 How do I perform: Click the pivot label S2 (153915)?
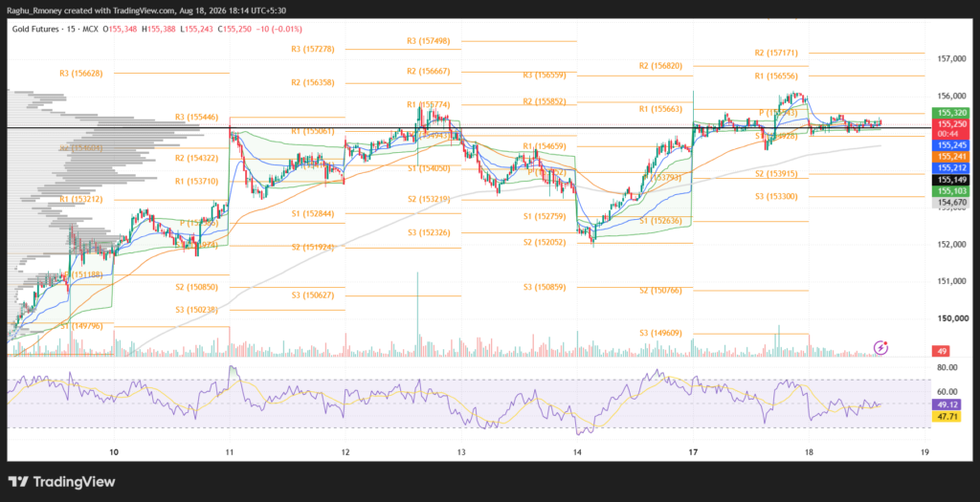tap(776, 174)
